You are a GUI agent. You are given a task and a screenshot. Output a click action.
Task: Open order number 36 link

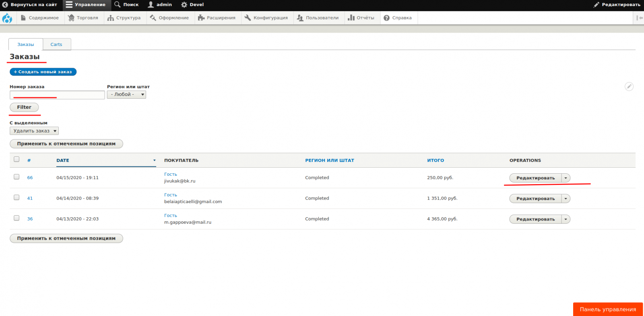pyautogui.click(x=30, y=219)
